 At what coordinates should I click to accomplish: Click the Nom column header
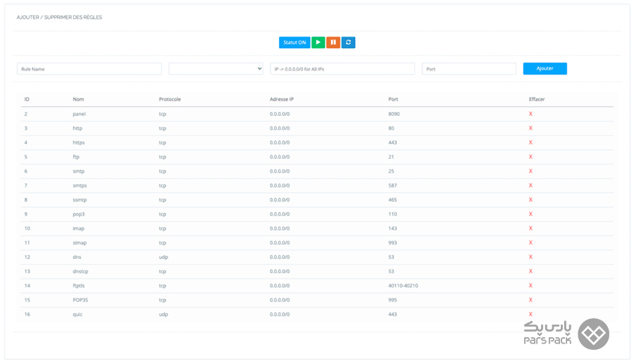[78, 99]
